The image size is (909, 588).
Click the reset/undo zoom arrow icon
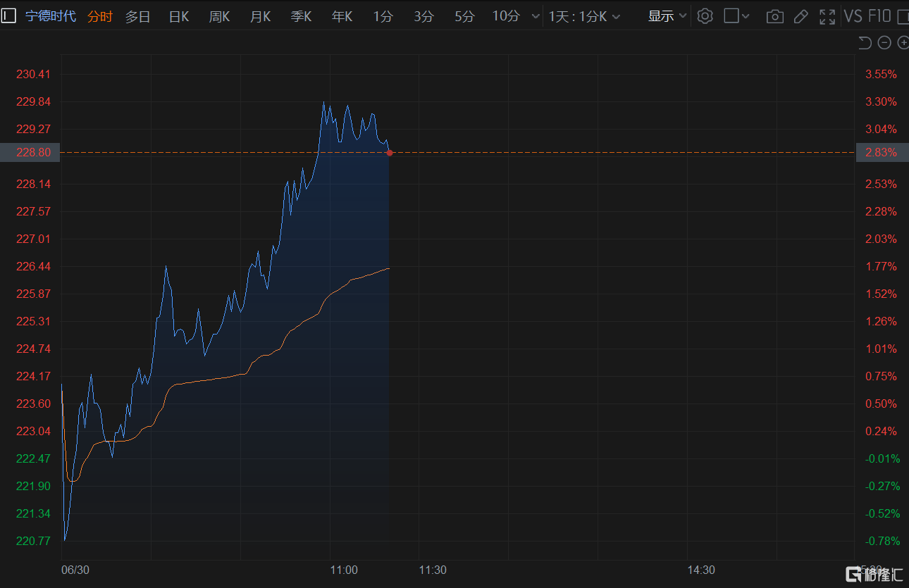pyautogui.click(x=865, y=44)
